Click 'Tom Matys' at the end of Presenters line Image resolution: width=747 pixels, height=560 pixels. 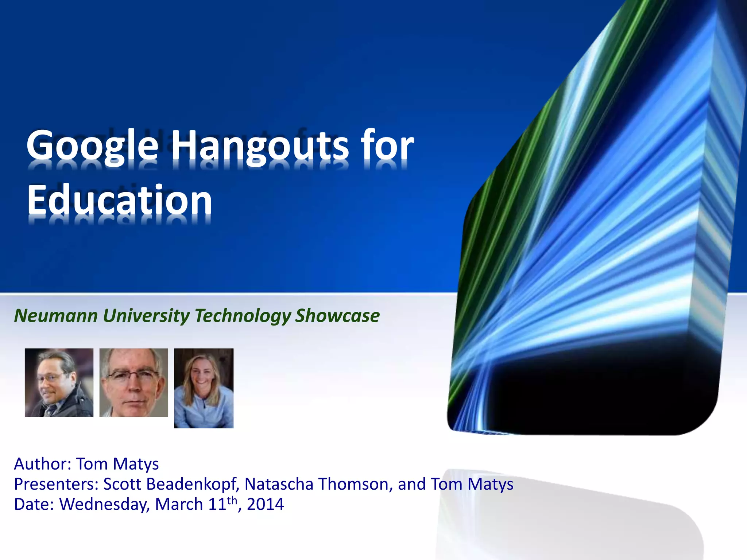tap(472, 484)
